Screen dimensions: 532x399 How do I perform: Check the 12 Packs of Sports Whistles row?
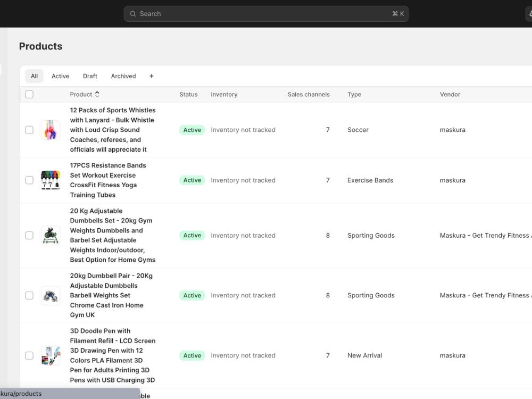pos(29,130)
